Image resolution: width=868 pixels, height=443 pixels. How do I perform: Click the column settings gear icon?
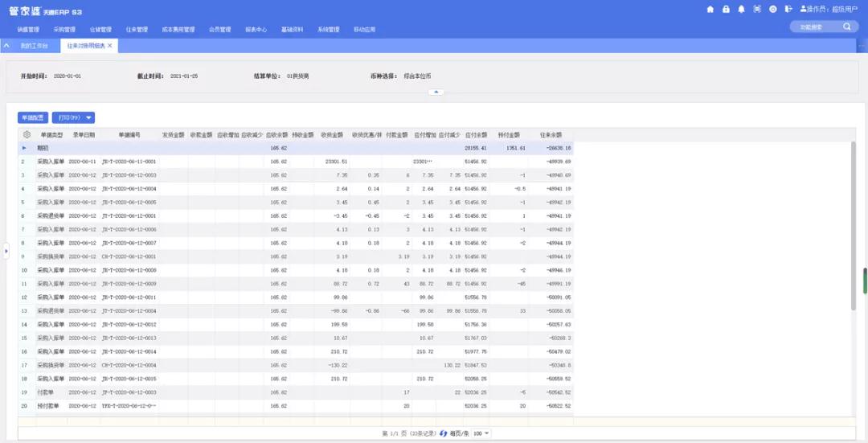pyautogui.click(x=27, y=135)
